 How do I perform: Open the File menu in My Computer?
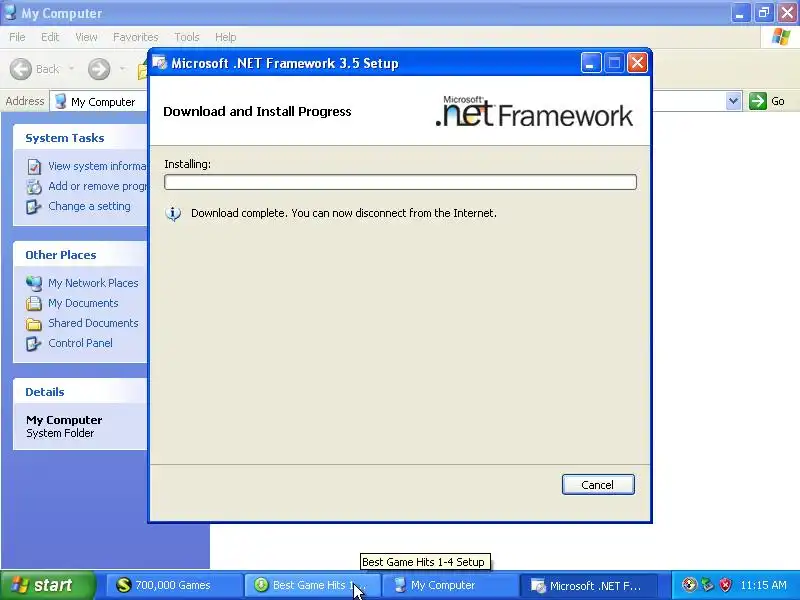coord(17,37)
